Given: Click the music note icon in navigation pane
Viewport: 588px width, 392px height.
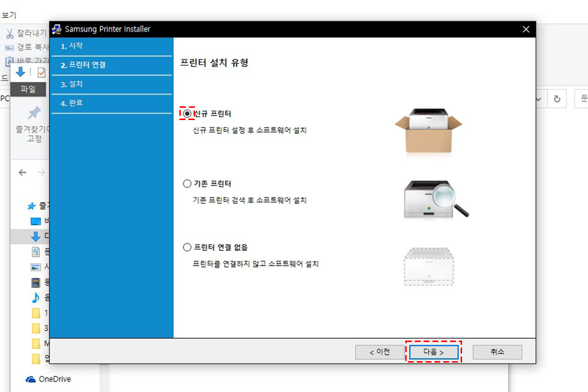Looking at the screenshot, I should click(35, 297).
